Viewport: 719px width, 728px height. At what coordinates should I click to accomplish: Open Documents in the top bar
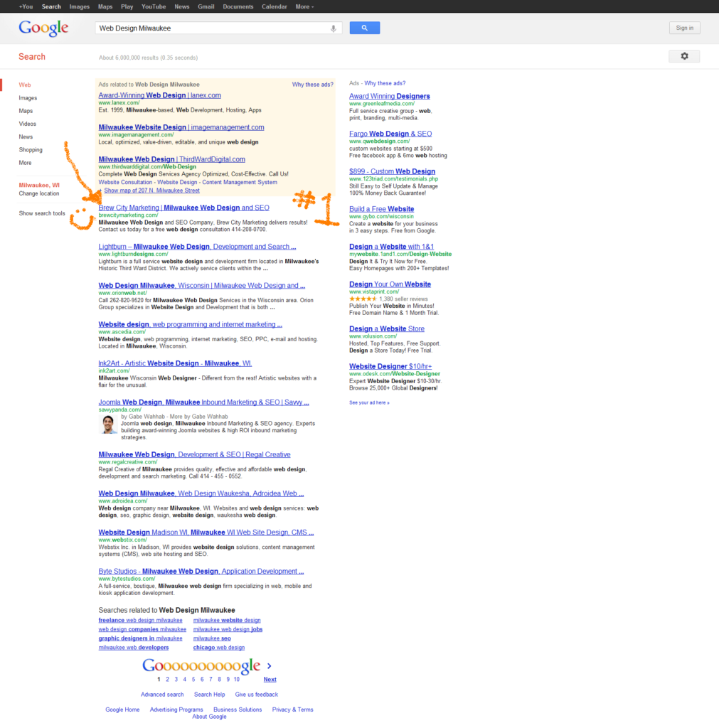(238, 6)
